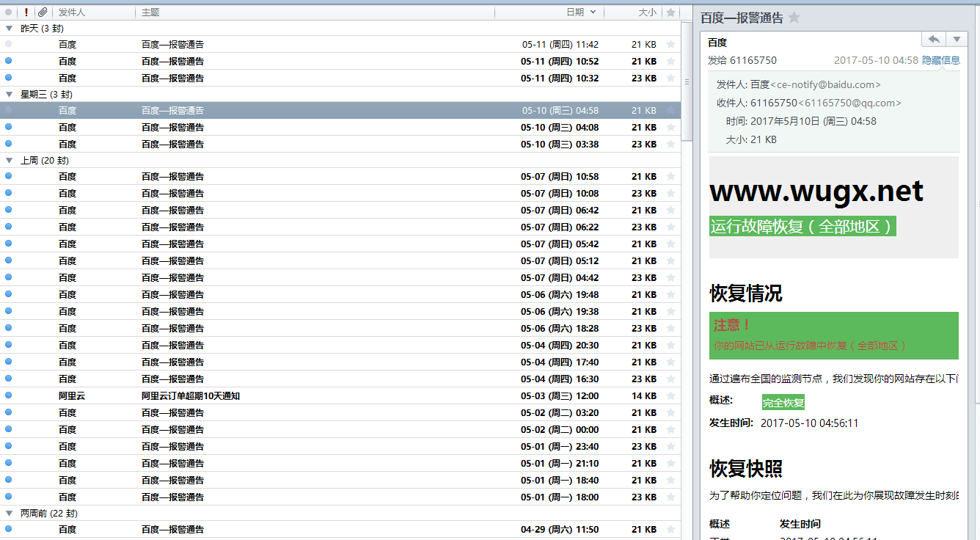Star the 05-11 10:52 email
This screenshot has width=980, height=540.
click(670, 61)
